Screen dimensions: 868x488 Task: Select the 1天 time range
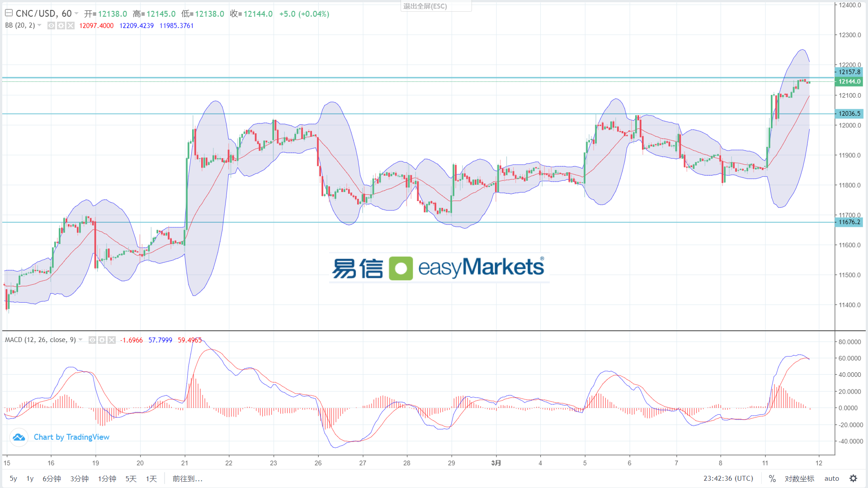[x=151, y=479]
